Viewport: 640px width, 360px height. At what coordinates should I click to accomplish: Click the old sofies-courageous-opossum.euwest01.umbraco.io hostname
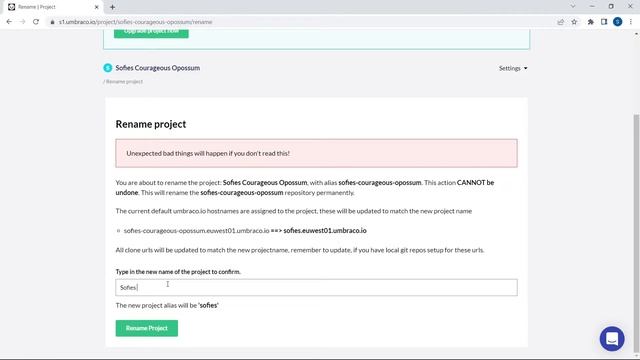pyautogui.click(x=196, y=231)
